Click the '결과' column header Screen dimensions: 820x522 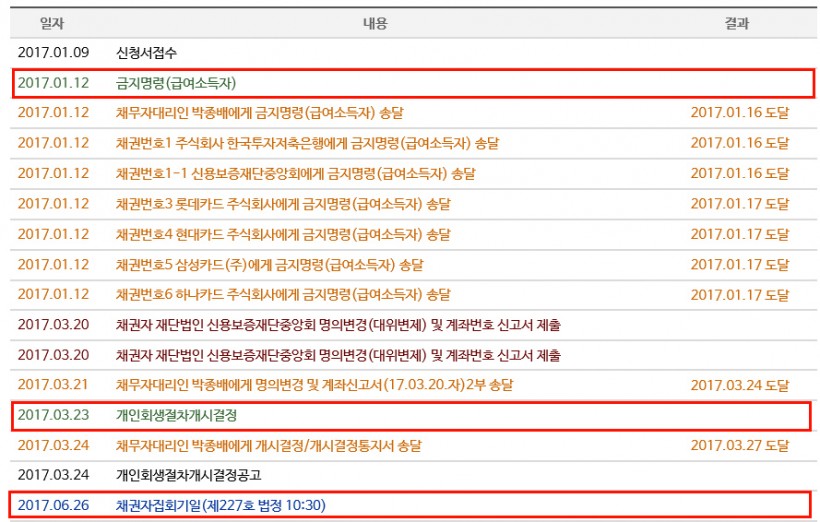click(737, 23)
